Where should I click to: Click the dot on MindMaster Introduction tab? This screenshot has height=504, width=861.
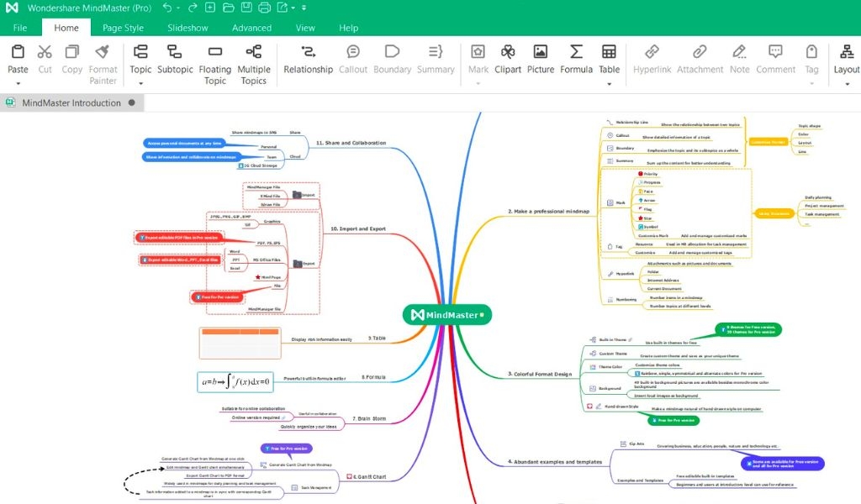132,102
